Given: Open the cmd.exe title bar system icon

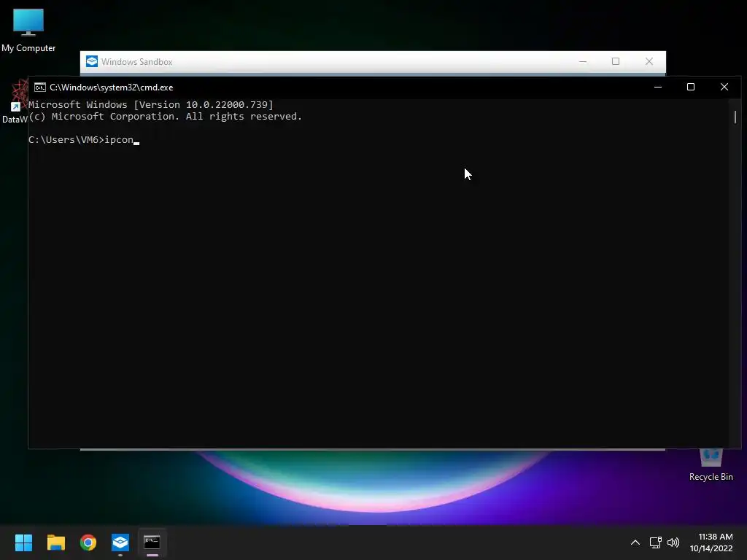Looking at the screenshot, I should tap(39, 87).
